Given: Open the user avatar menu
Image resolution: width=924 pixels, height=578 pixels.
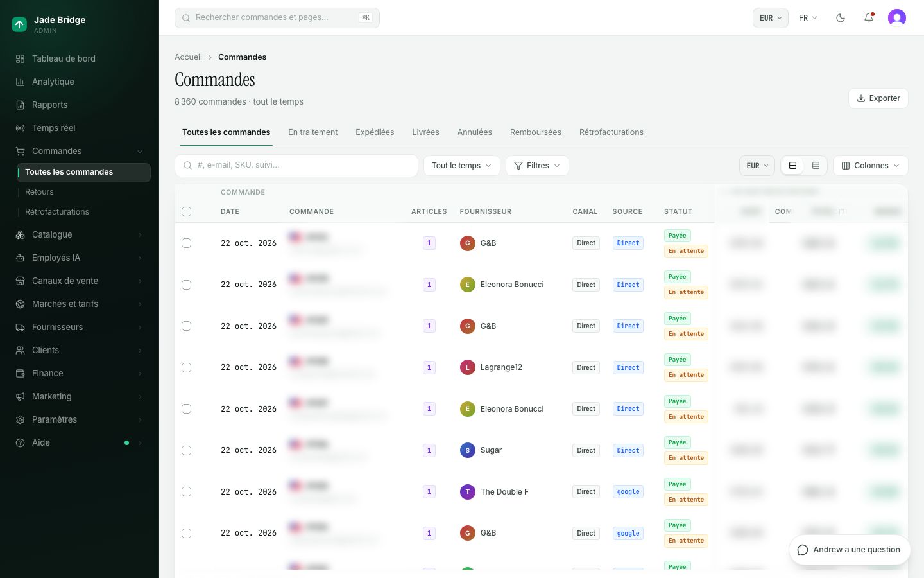Looking at the screenshot, I should [897, 18].
